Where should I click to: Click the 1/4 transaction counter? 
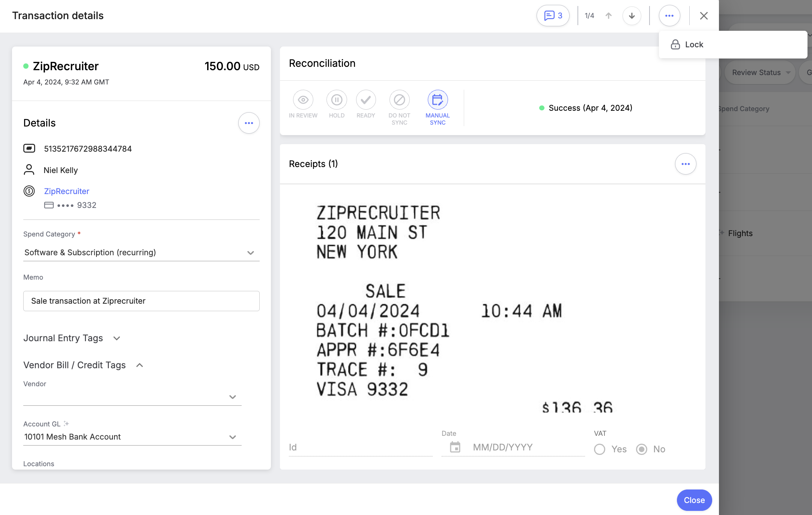[x=589, y=16]
